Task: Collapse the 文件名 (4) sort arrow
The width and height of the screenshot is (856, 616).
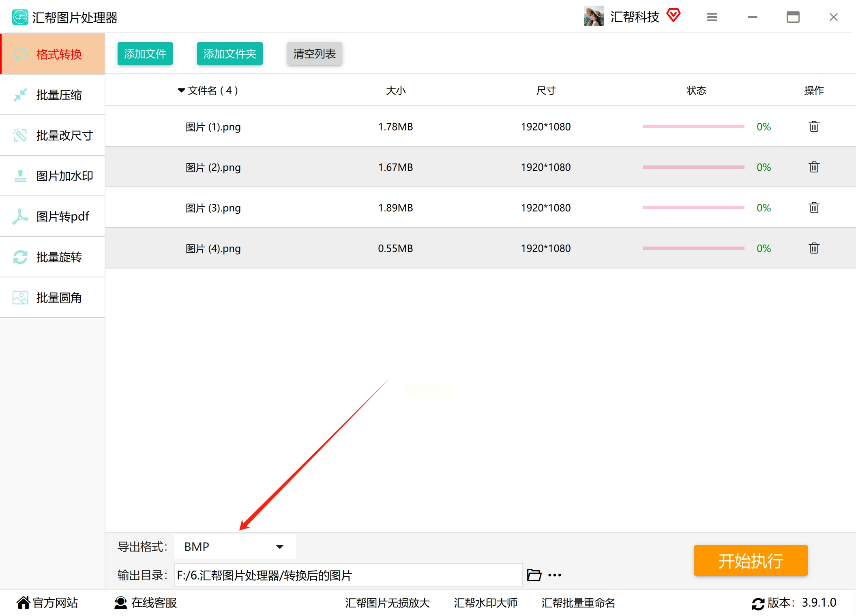Action: pos(181,90)
